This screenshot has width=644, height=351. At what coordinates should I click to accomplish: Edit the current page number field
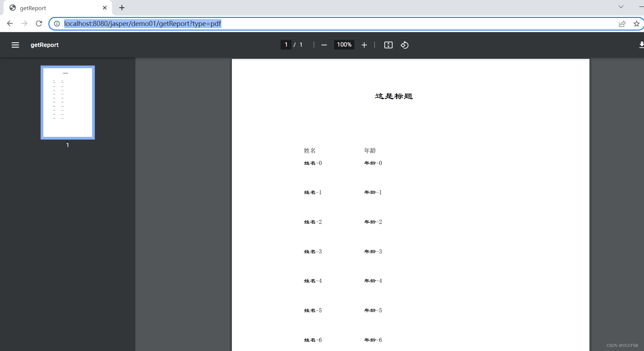(x=286, y=45)
